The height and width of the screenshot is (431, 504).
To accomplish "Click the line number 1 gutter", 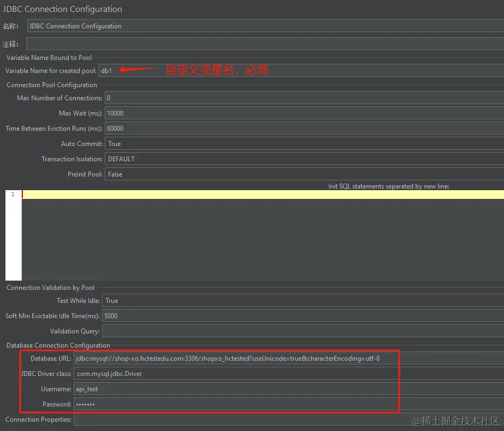I will tap(13, 194).
